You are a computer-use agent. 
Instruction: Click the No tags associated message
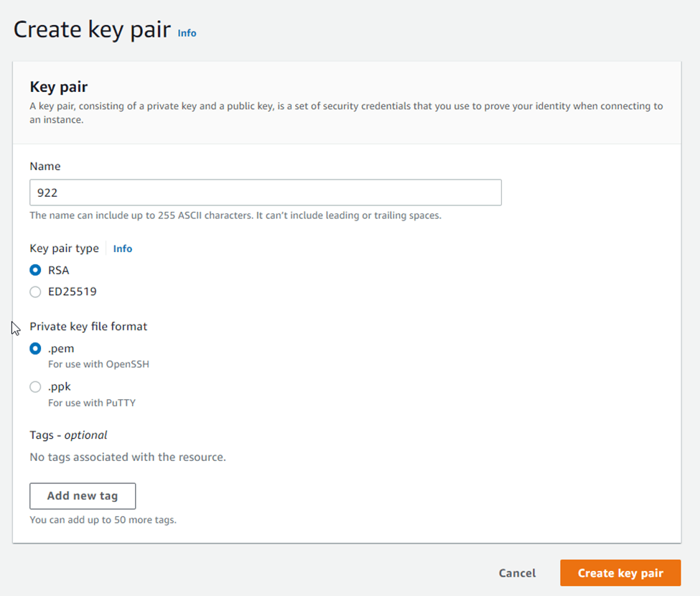pos(128,457)
